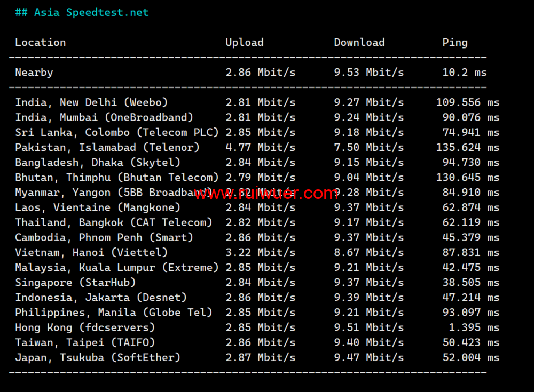Select India, Mumbai (OneBroadband) entry
This screenshot has width=534, height=392.
[x=104, y=117]
